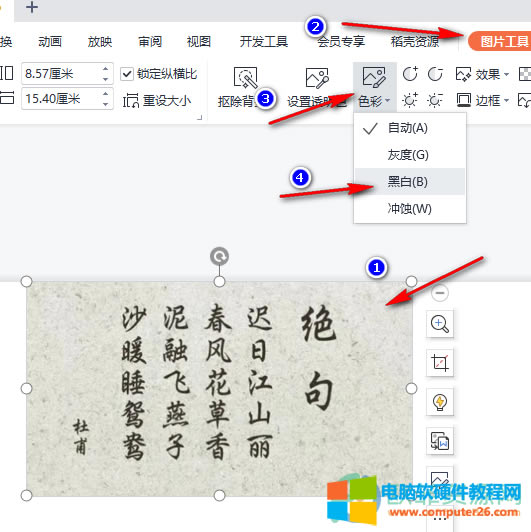Click the minus collapse button beside picture
Image resolution: width=531 pixels, height=532 pixels.
[440, 293]
